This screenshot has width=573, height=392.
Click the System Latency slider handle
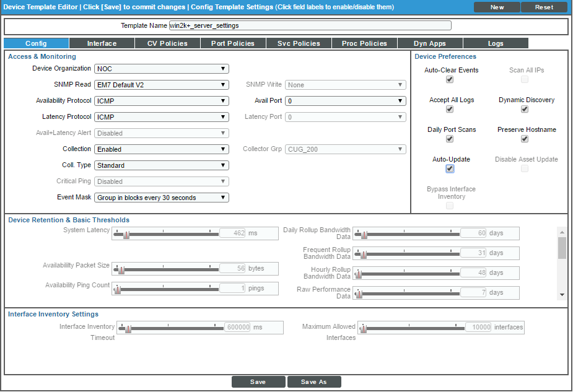tap(127, 233)
